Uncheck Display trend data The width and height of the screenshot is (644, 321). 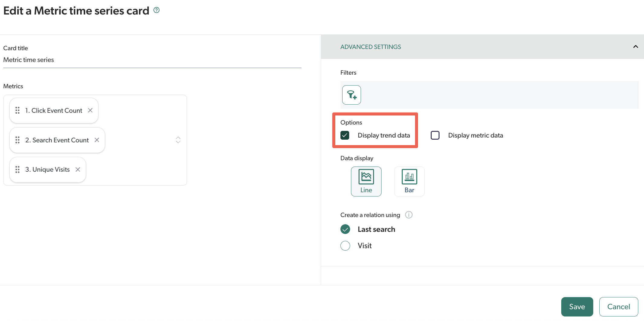coord(345,135)
